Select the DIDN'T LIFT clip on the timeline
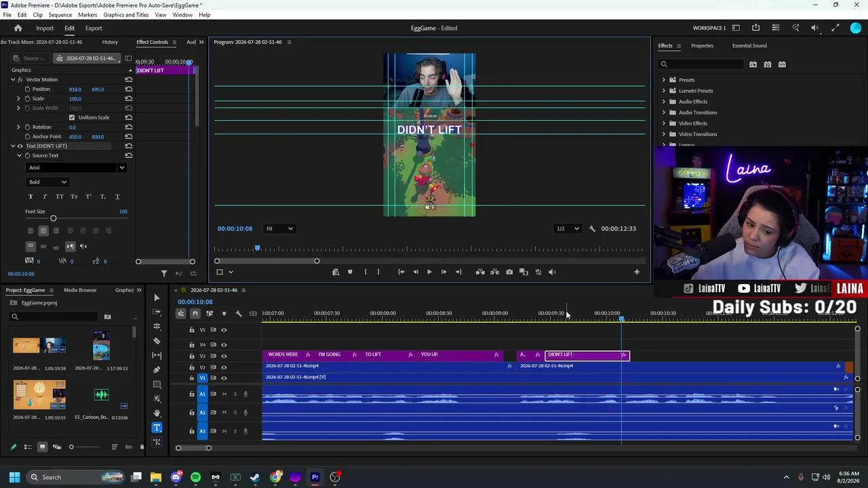868x488 pixels. point(587,355)
